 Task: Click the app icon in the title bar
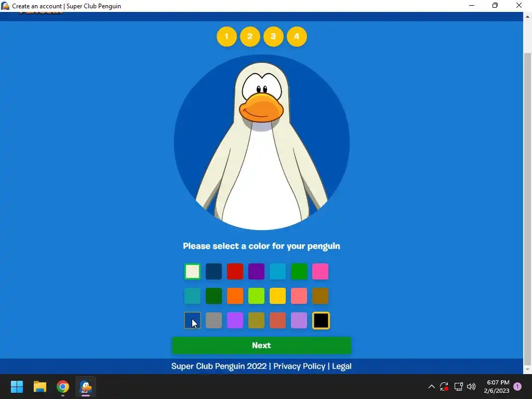click(5, 6)
